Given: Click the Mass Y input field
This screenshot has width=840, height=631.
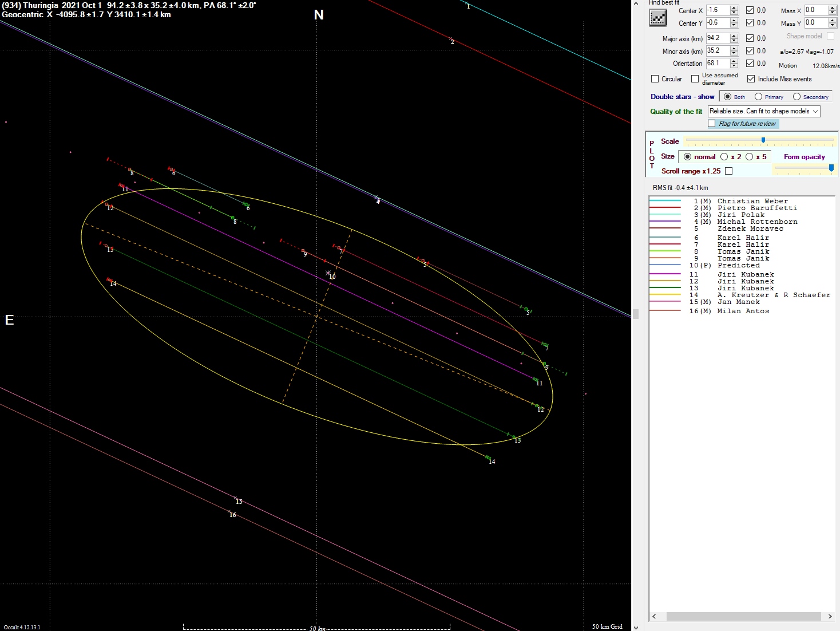Looking at the screenshot, I should [816, 23].
